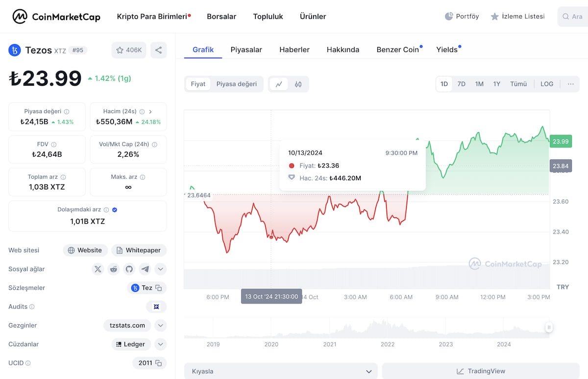Screen dimensions: 588x379
Task: Enable LOG scale on the chart
Action: click(x=546, y=84)
